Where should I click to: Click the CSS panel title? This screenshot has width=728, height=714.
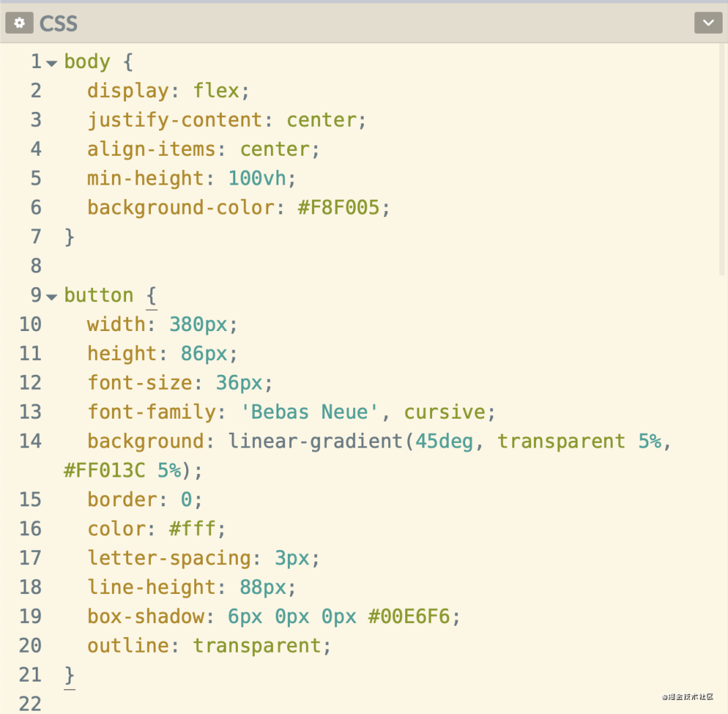(x=59, y=24)
